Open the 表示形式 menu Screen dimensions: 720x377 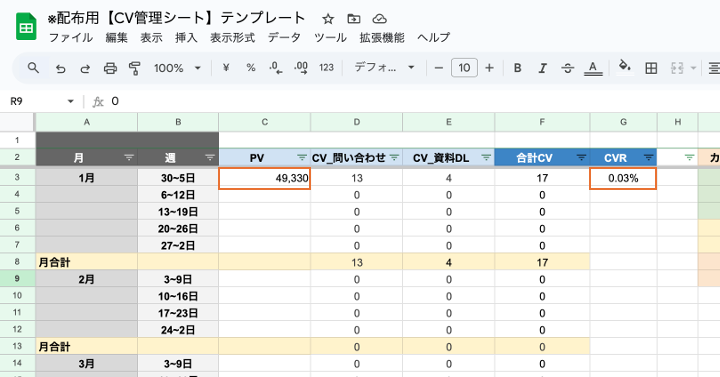click(232, 37)
